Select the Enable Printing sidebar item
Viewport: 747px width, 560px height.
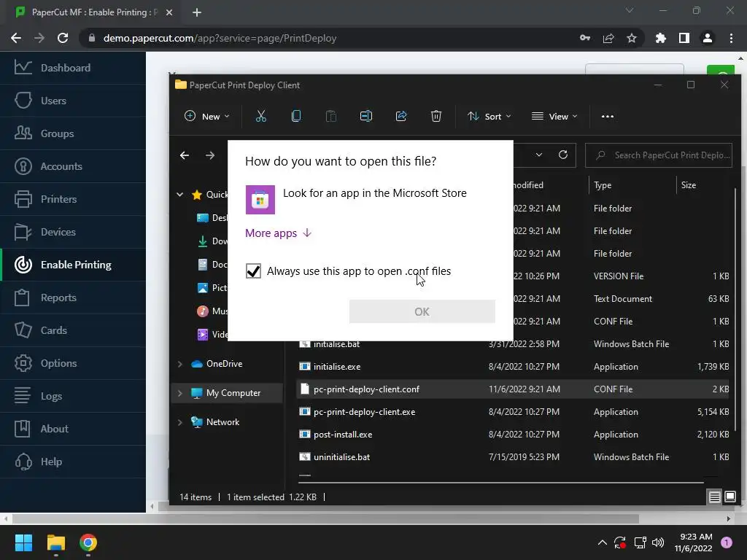pos(73,265)
